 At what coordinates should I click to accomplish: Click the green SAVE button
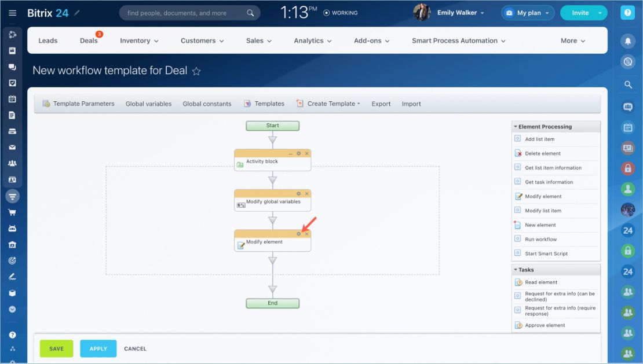57,348
